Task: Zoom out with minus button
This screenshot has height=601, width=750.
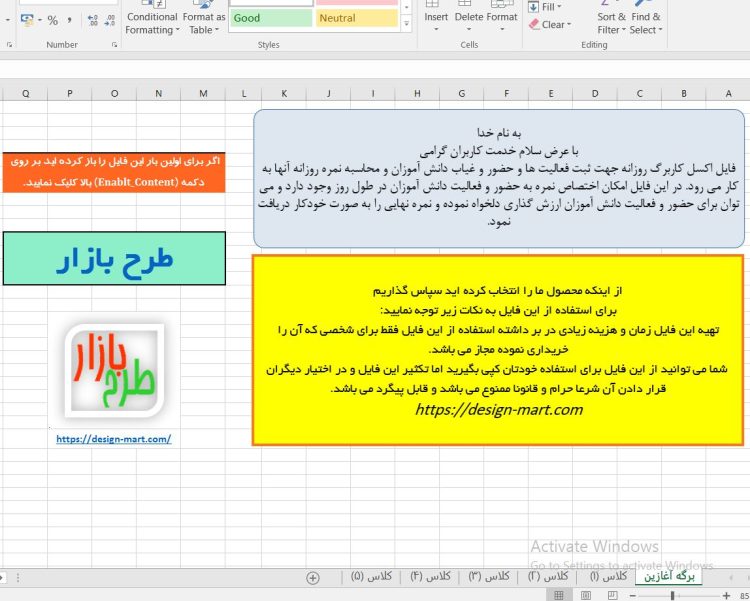Action: click(633, 595)
